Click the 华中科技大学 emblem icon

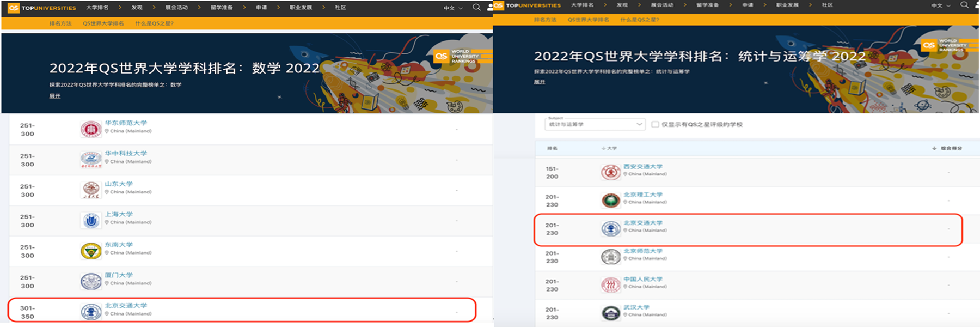tap(91, 160)
